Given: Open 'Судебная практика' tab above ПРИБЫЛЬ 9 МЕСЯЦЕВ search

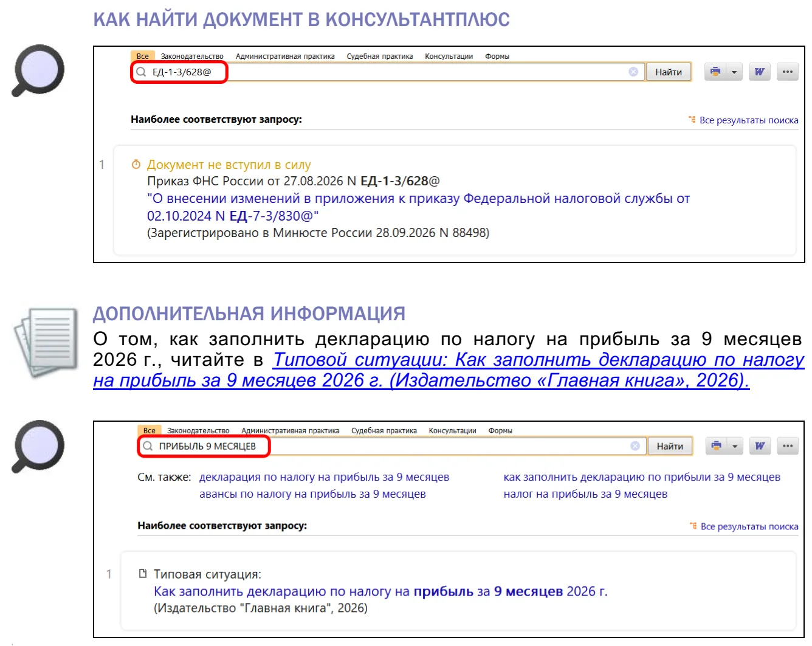Looking at the screenshot, I should 384,430.
